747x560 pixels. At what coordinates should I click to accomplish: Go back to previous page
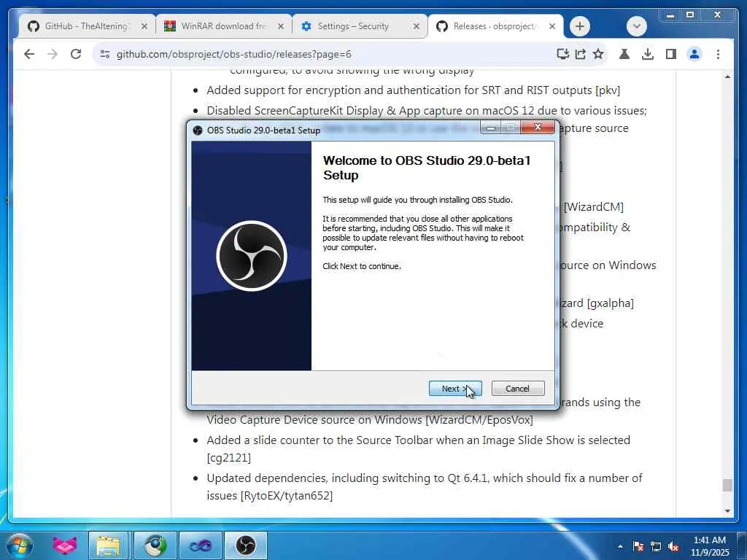point(29,54)
